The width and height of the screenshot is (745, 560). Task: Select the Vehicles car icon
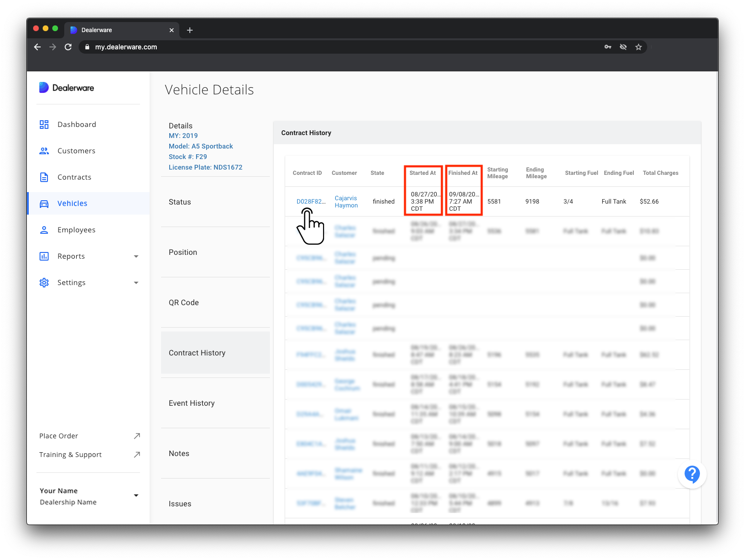coord(44,204)
